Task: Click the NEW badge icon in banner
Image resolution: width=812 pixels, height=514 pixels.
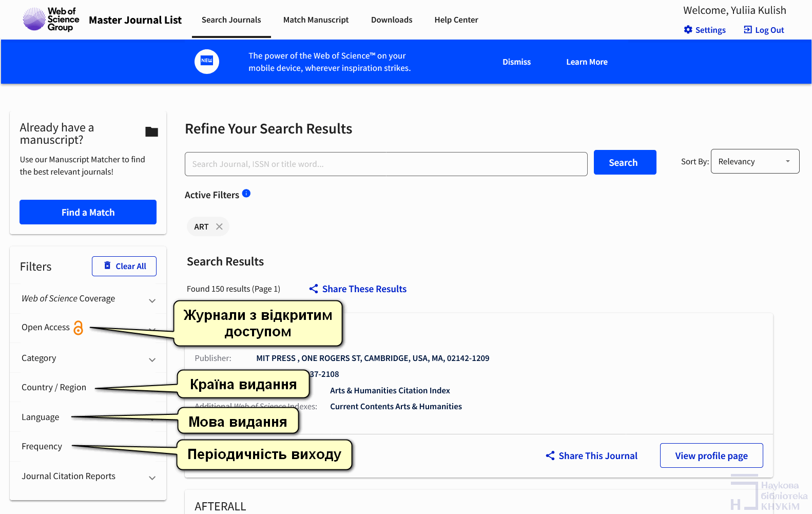Action: tap(207, 62)
